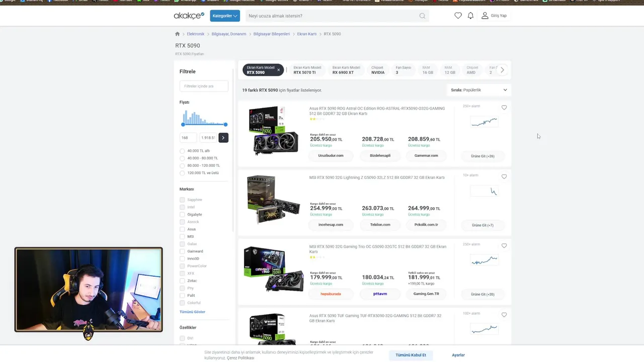Favorite the MSI Gaming Trio OC RTX 5090

click(504, 245)
